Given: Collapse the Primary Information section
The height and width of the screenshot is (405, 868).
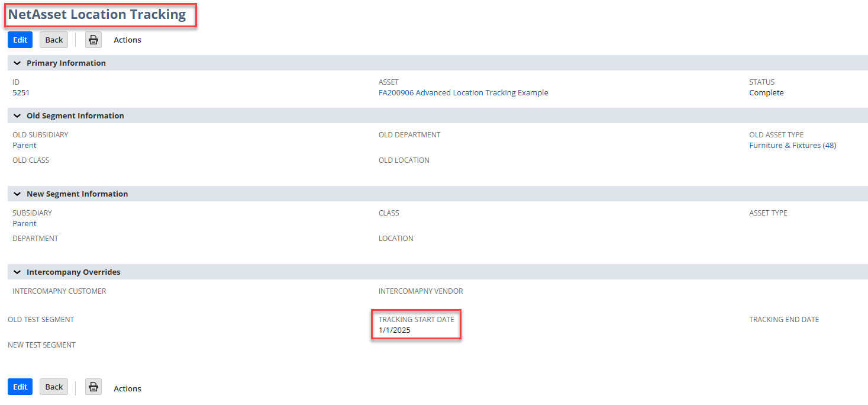Looking at the screenshot, I should coord(17,63).
